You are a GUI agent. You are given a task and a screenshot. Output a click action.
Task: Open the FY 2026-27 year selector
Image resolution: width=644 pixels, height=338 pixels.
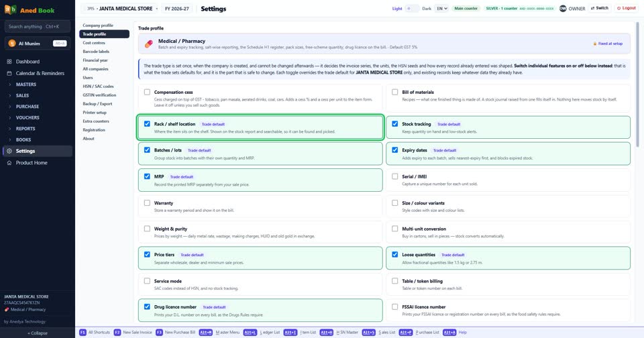click(176, 8)
